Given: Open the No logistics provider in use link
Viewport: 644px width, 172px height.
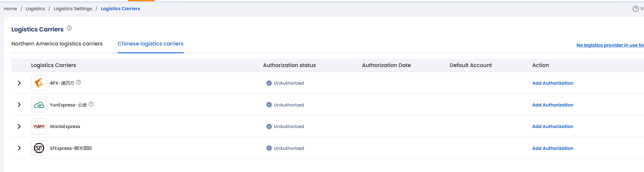Looking at the screenshot, I should 609,45.
